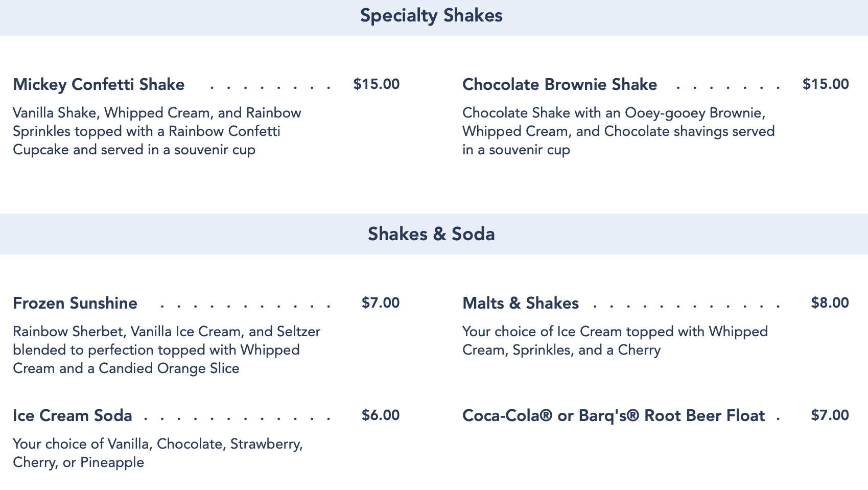868x490 pixels.
Task: Click the Root Beer Float $7.00 price
Action: pyautogui.click(x=830, y=415)
